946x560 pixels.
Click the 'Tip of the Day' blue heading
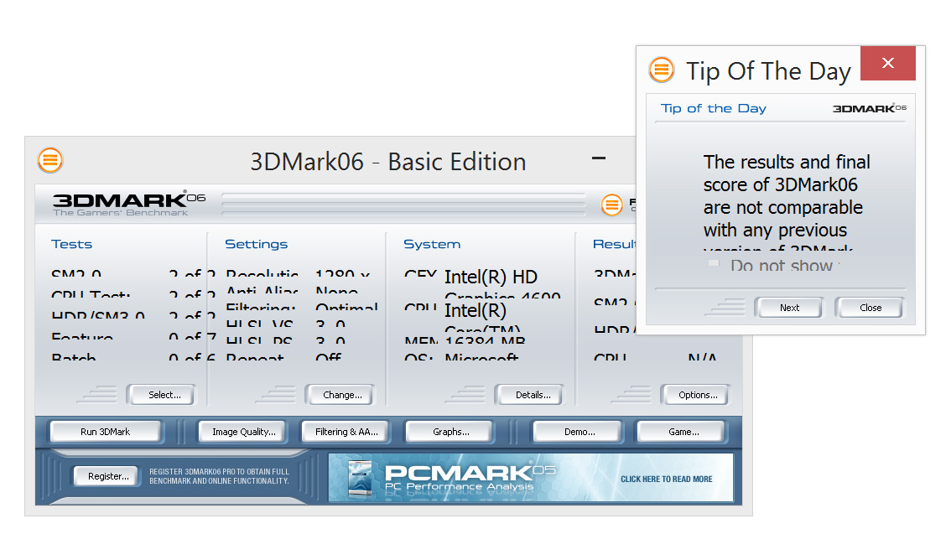713,108
